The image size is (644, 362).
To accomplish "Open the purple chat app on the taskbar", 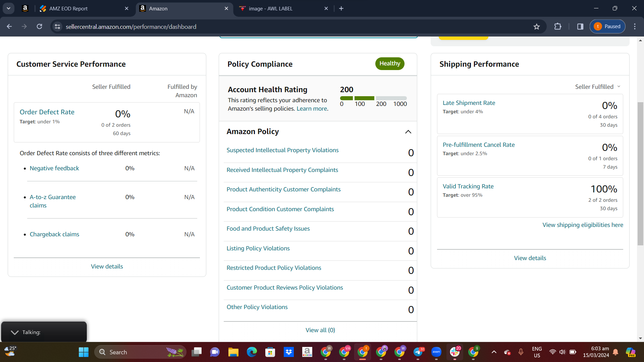I will click(x=215, y=352).
